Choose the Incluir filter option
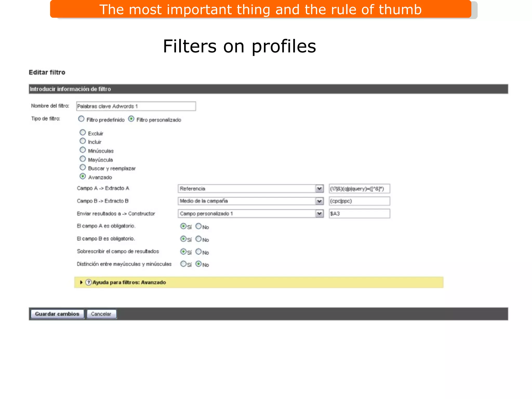Screen dimensions: 532x399 pyautogui.click(x=83, y=141)
